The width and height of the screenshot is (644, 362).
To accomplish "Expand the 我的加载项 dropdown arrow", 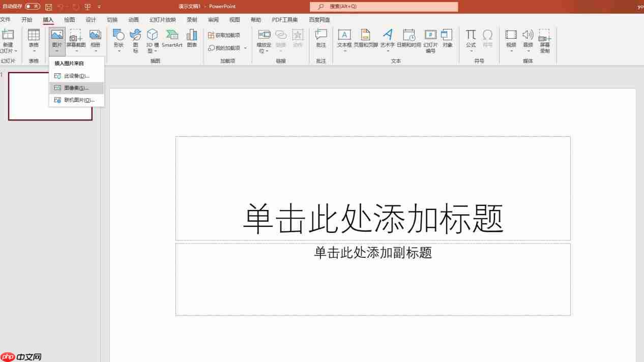I will [x=245, y=48].
